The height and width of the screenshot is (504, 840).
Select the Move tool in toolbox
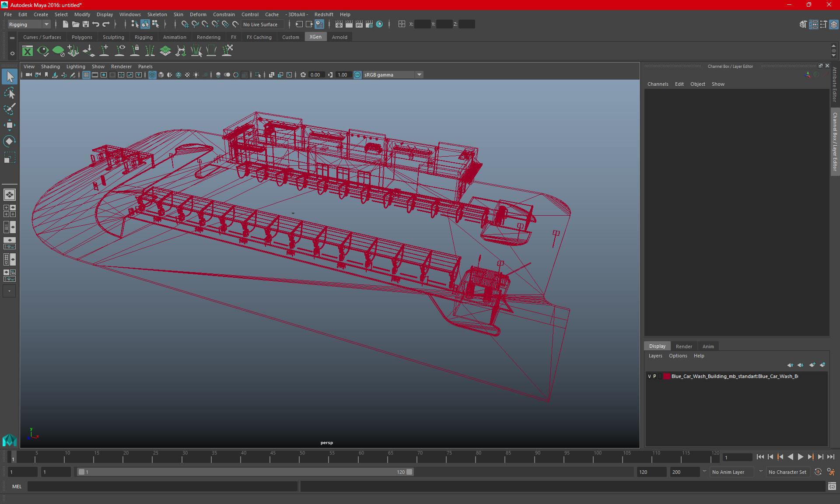9,125
